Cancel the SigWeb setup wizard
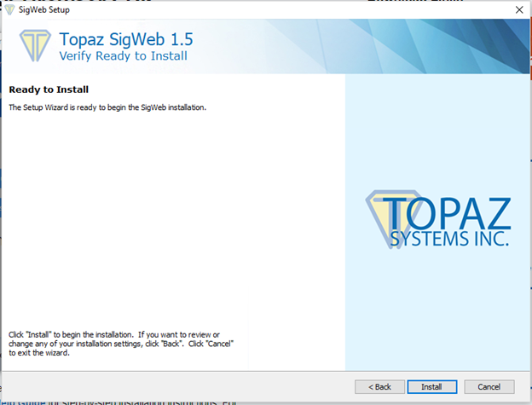 click(489, 387)
